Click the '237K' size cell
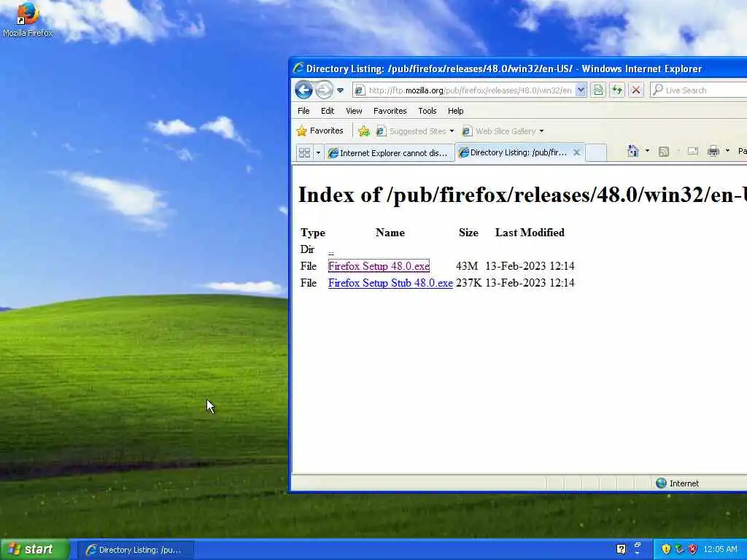 click(469, 283)
